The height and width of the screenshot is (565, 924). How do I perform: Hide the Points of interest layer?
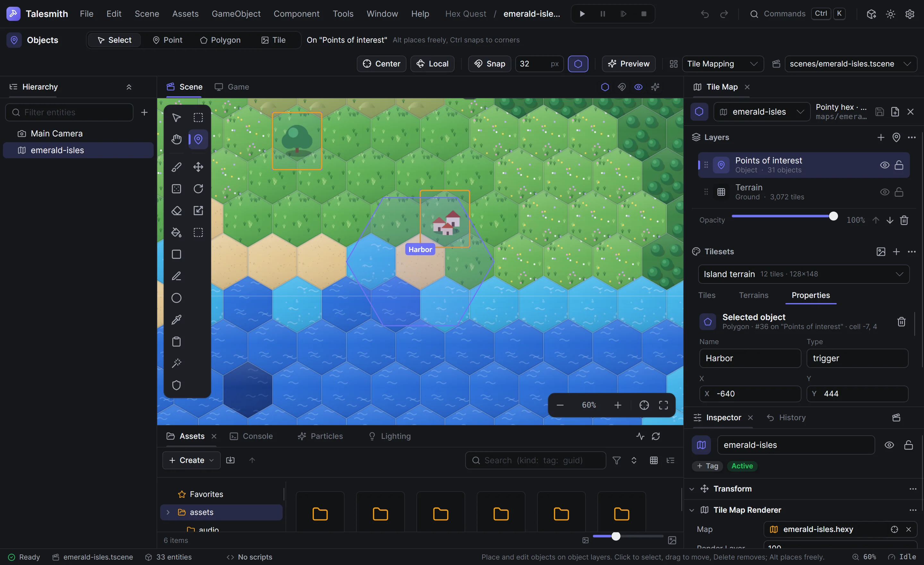884,165
